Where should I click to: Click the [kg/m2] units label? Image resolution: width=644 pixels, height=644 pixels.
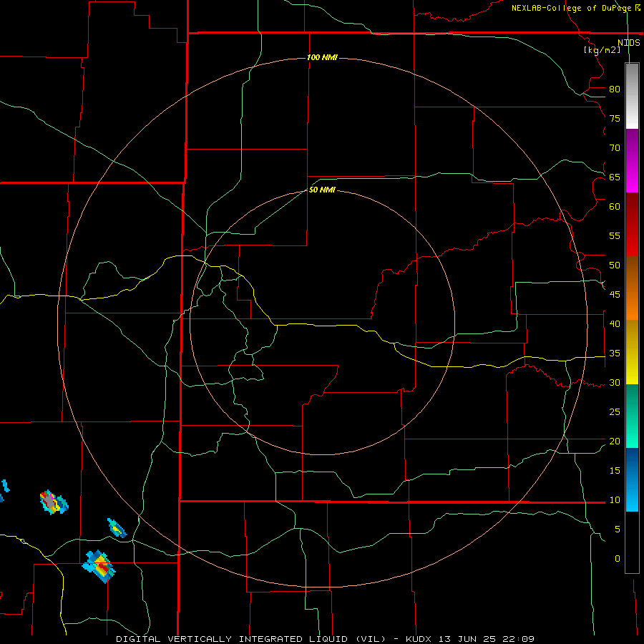(x=602, y=50)
